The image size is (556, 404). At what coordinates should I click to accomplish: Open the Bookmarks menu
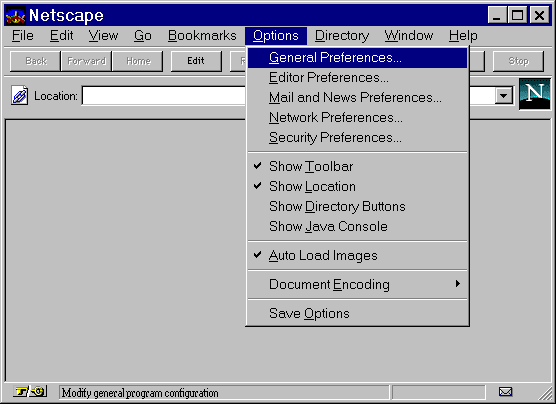pos(202,36)
